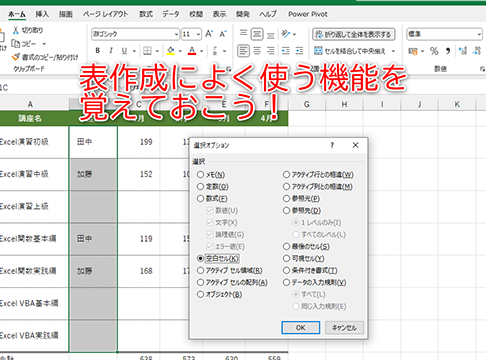Click the comma style icon
This screenshot has height=360, width=486.
[x=448, y=51]
